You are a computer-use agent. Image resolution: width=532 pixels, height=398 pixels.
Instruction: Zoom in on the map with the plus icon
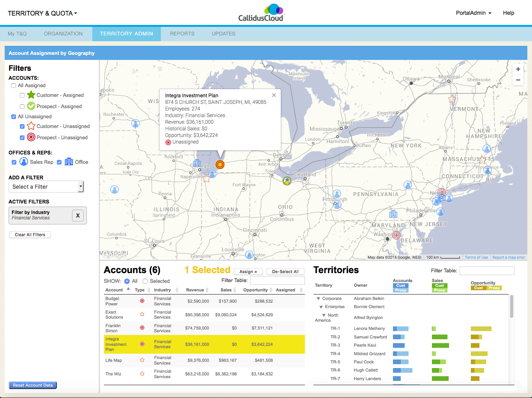tap(518, 69)
